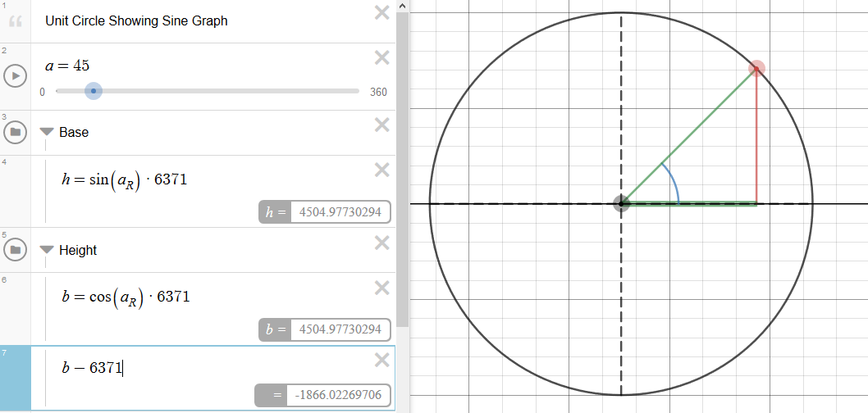The height and width of the screenshot is (413, 868).
Task: Edit the slider maximum value 360
Action: tap(379, 92)
